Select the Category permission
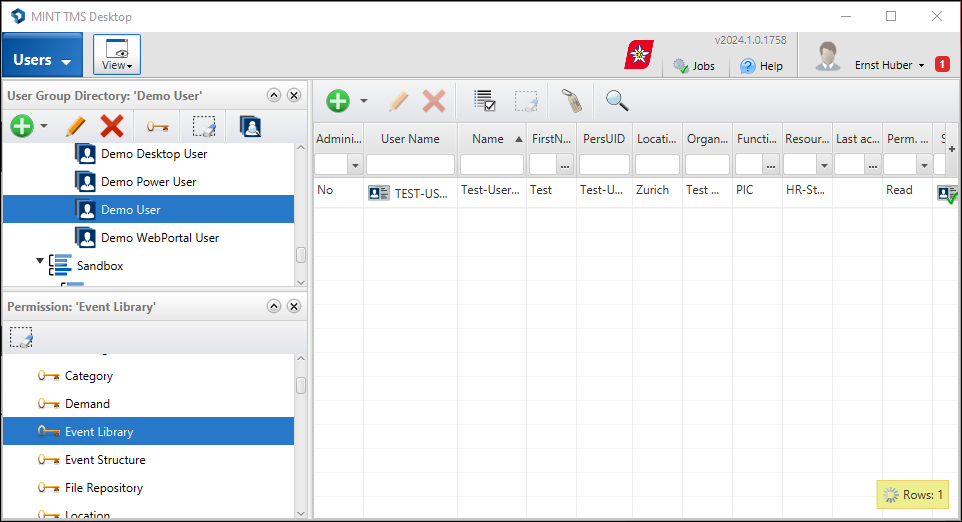 click(88, 376)
